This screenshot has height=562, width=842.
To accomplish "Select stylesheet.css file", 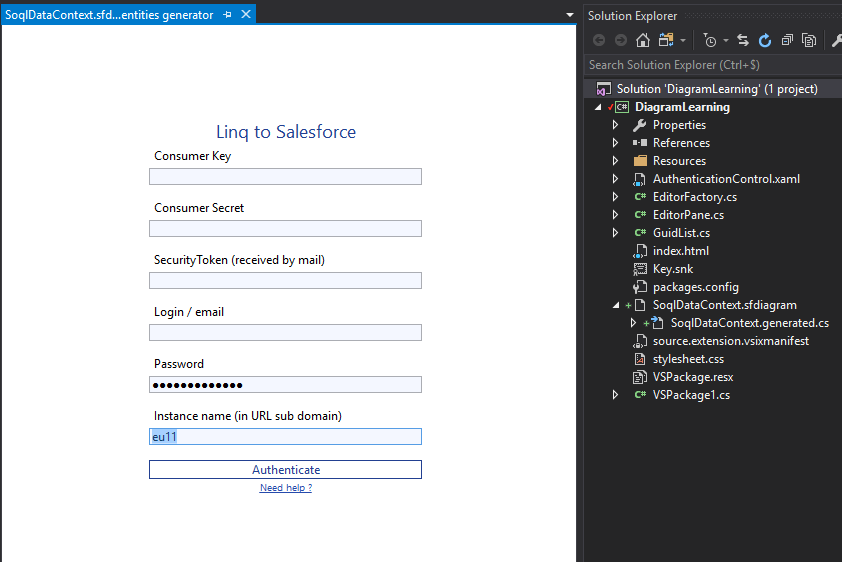I will pos(688,359).
